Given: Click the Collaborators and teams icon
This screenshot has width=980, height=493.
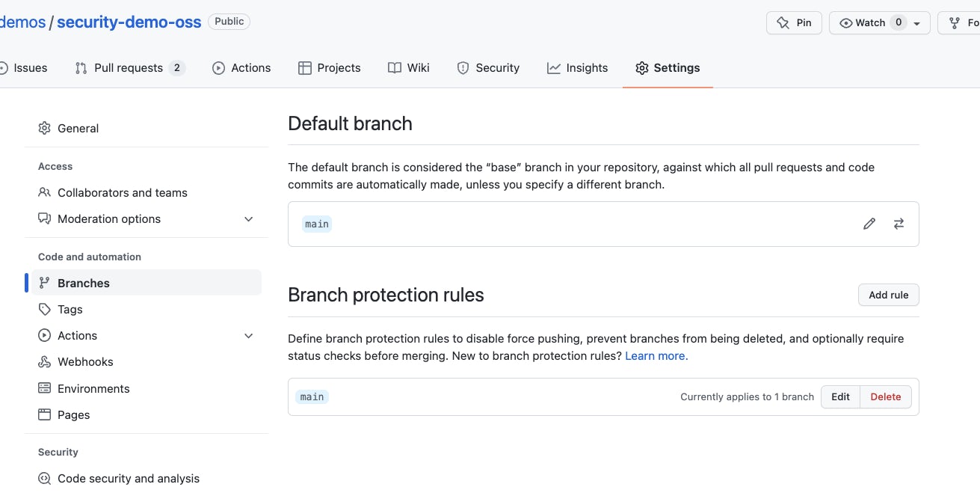Looking at the screenshot, I should point(44,192).
